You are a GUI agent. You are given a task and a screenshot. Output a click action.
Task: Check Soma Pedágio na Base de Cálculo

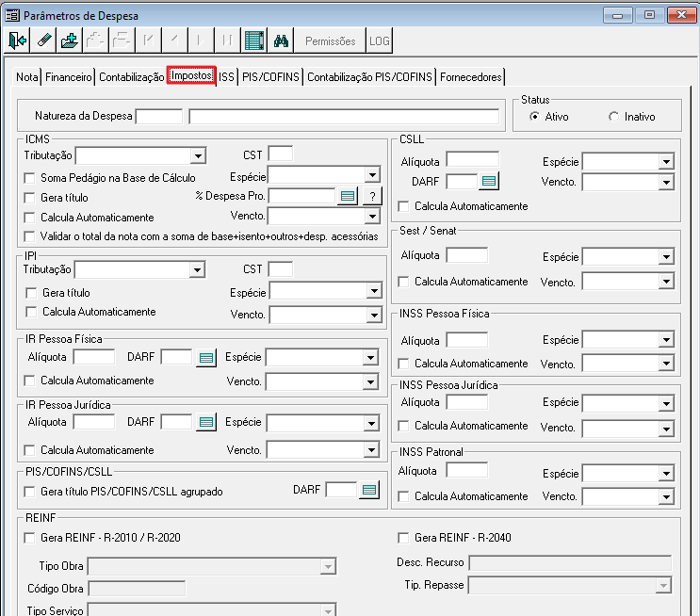29,178
